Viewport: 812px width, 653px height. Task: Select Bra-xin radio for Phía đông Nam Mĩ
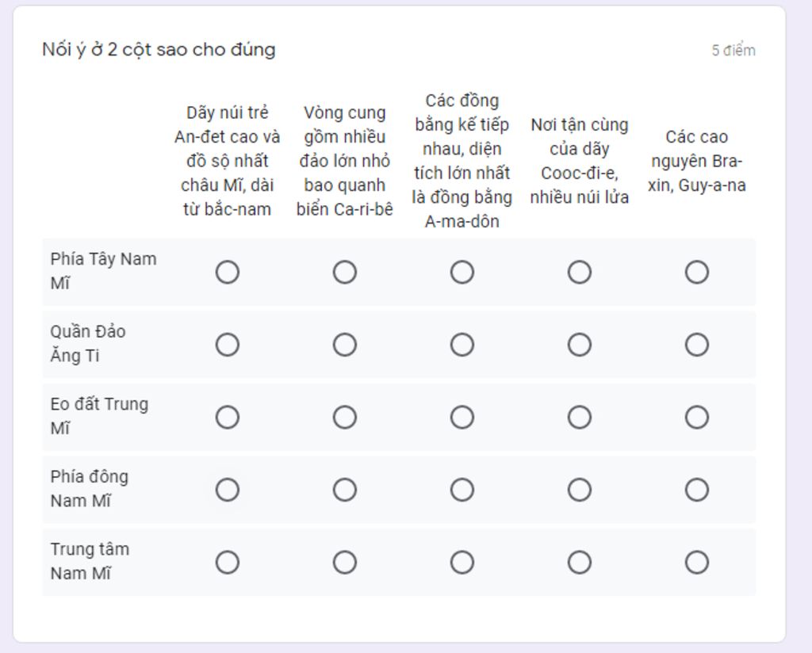point(697,490)
